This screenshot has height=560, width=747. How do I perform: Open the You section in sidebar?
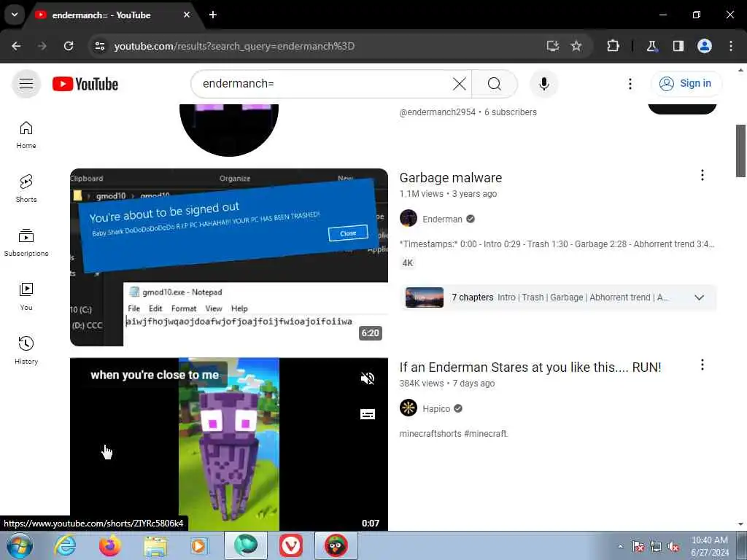coord(26,296)
